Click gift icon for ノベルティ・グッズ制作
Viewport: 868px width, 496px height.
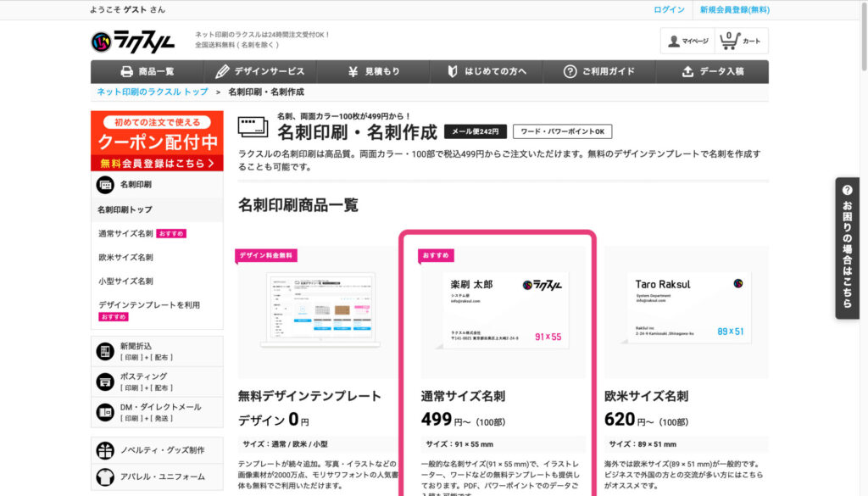(105, 450)
